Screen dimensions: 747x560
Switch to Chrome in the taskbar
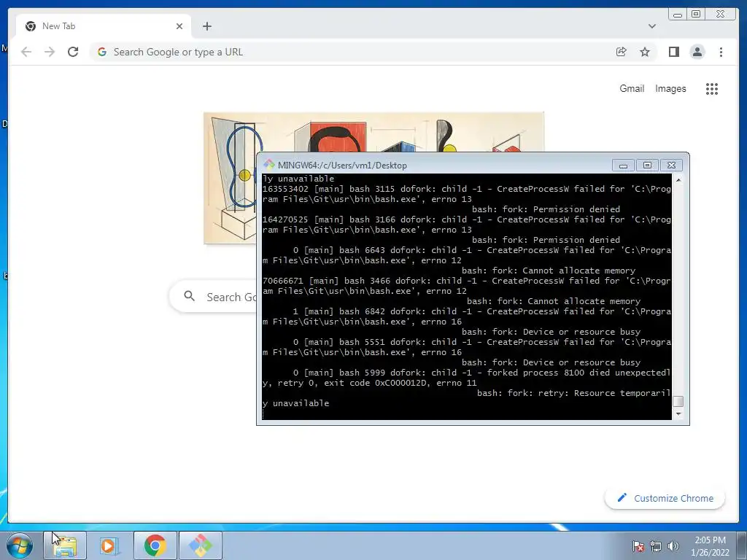[155, 545]
